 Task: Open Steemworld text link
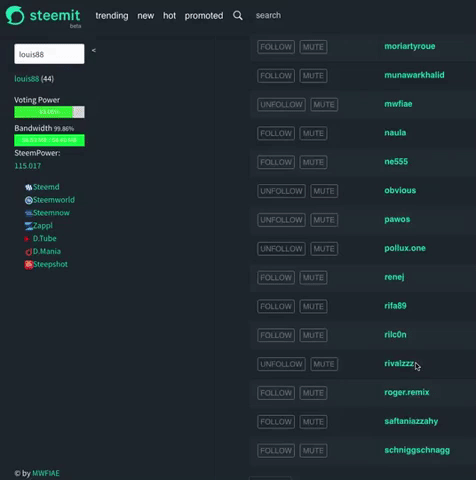point(54,200)
